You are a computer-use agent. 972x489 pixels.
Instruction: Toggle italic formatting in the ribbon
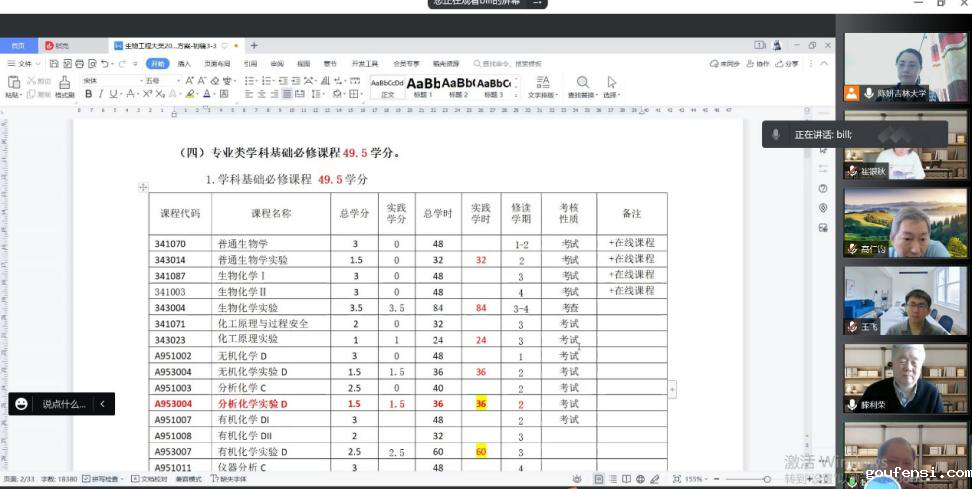pos(101,94)
